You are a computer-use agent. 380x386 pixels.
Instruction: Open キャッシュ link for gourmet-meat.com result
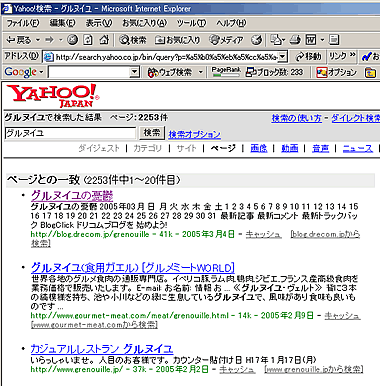tap(342, 315)
